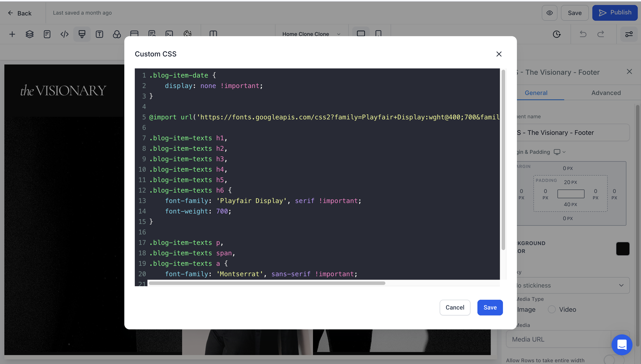This screenshot has width=641, height=364.
Task: Switch to mobile device view icon
Action: click(x=378, y=34)
